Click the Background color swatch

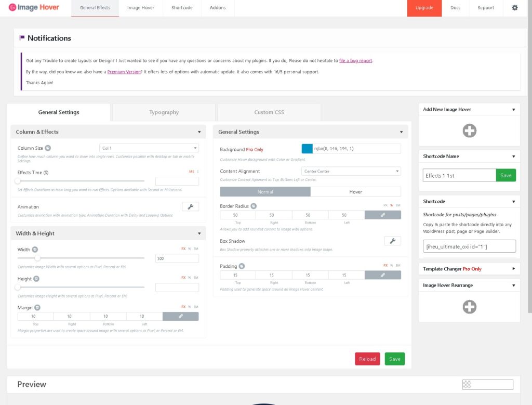(x=307, y=149)
